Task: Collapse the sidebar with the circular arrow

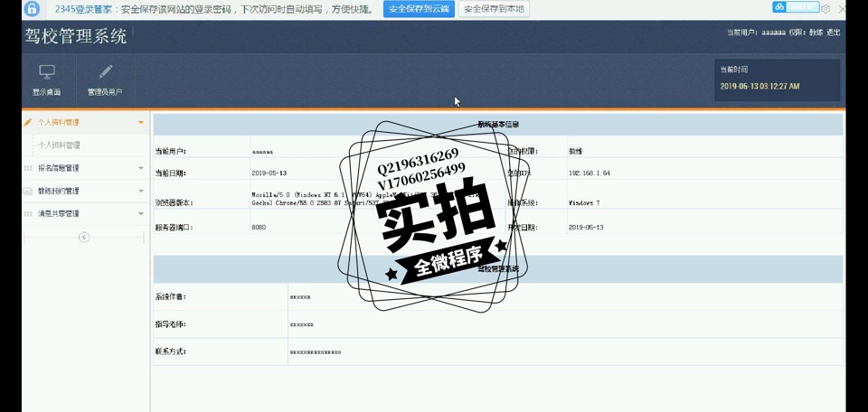Action: [84, 238]
